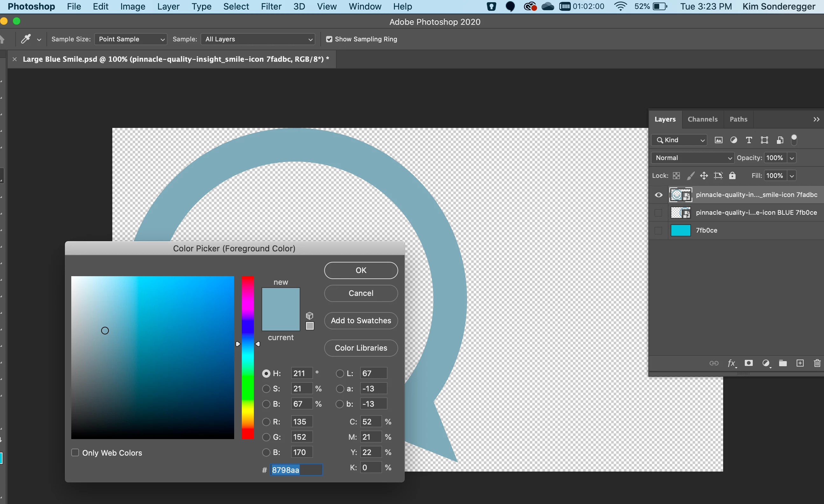This screenshot has height=504, width=824.
Task: Click the new group folder icon
Action: [x=783, y=363]
